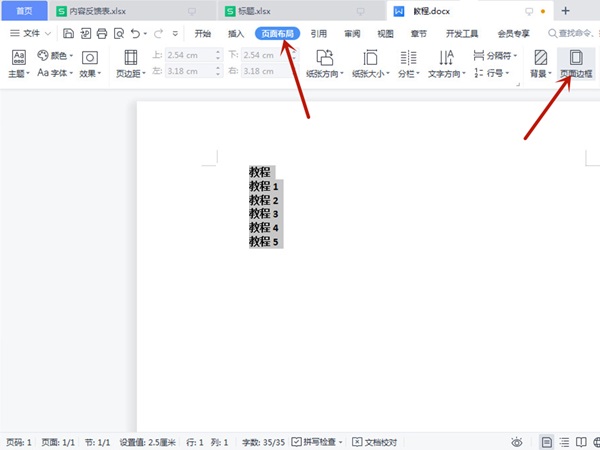The height and width of the screenshot is (450, 600).
Task: Click the undo arrow in quick toolbar
Action: (x=136, y=33)
